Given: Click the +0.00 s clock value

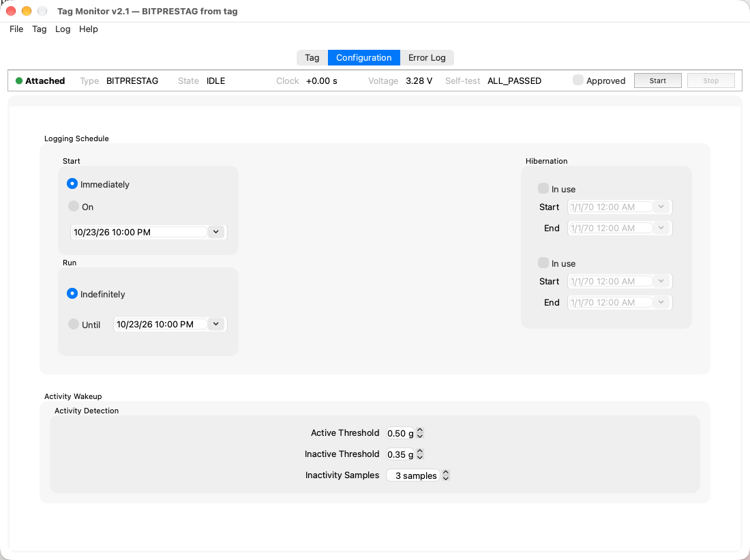Looking at the screenshot, I should (321, 81).
